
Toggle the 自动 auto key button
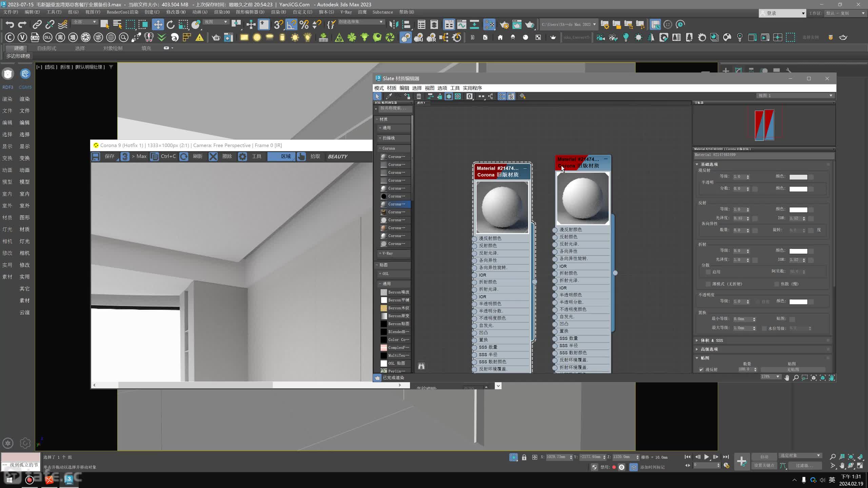[764, 456]
